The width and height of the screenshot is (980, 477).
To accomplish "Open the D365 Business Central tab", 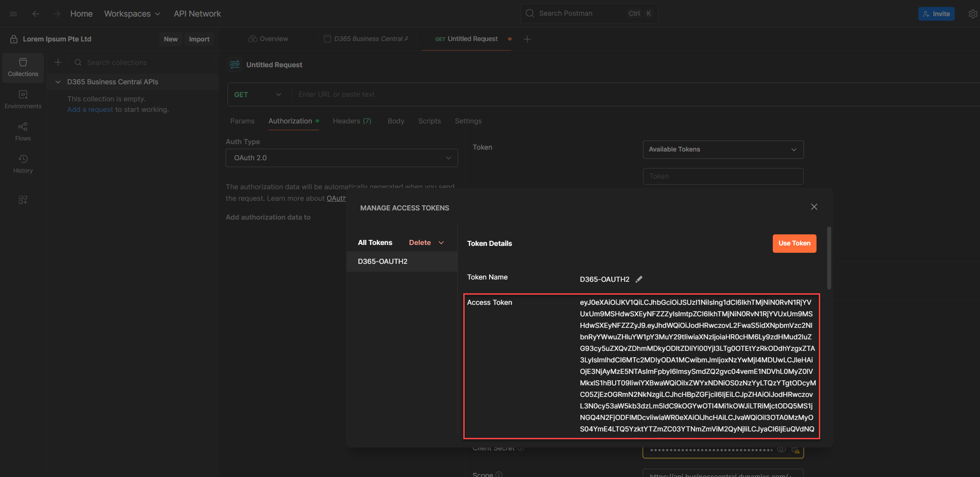I will (x=367, y=39).
